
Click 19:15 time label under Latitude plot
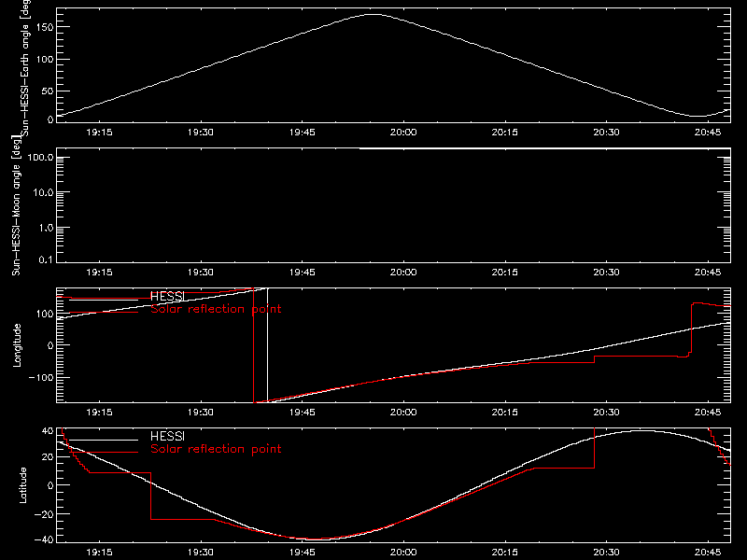click(x=99, y=552)
